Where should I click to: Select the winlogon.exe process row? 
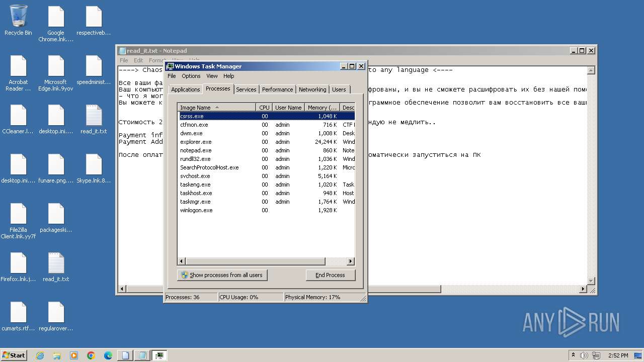267,210
